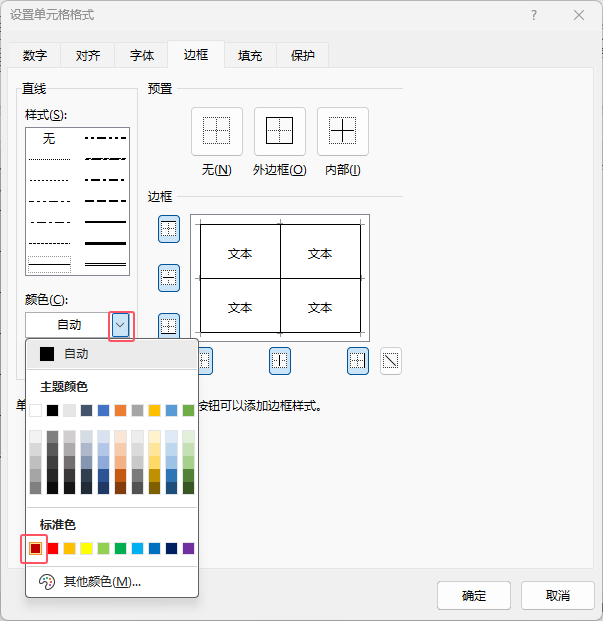The image size is (603, 621).
Task: Pick green standard color swatch
Action: click(x=120, y=548)
